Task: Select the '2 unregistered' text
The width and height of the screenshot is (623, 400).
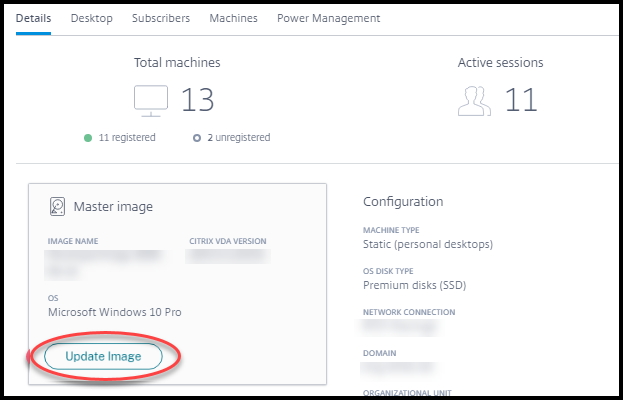Action: tap(239, 137)
